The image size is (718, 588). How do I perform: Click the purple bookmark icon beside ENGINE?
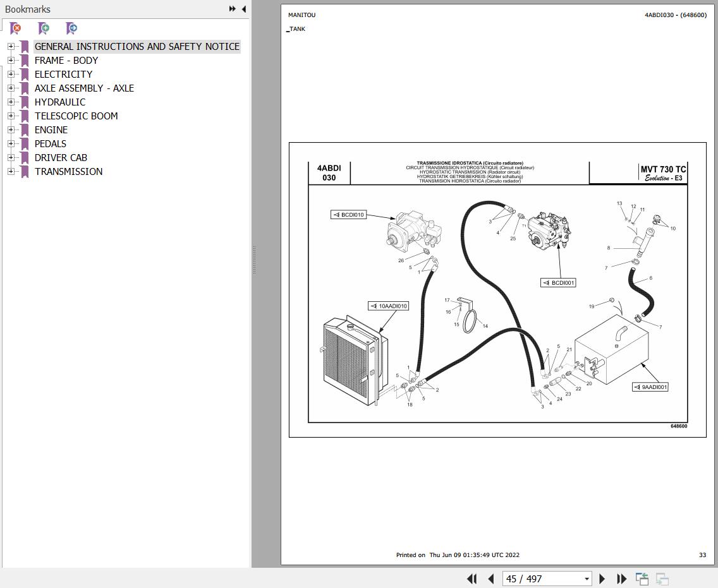[25, 130]
